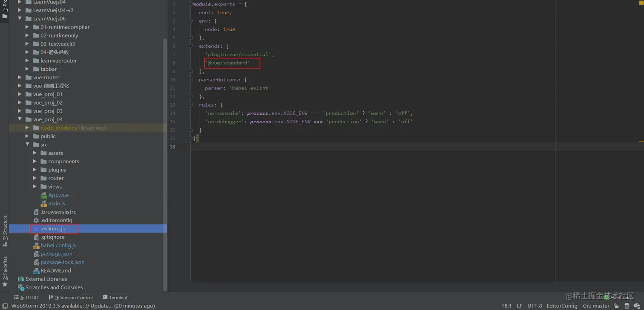Select the package.json file icon
The width and height of the screenshot is (644, 310).
[36, 254]
